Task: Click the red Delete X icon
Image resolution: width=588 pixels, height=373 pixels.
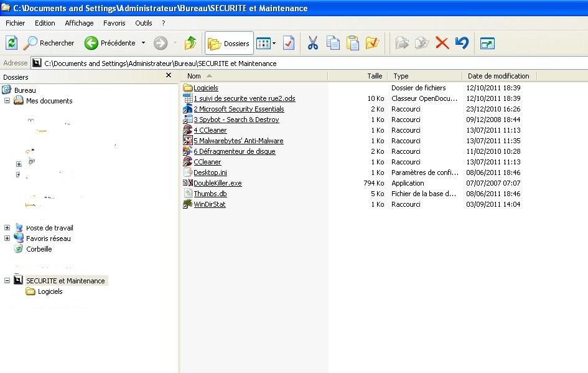Action: [442, 43]
